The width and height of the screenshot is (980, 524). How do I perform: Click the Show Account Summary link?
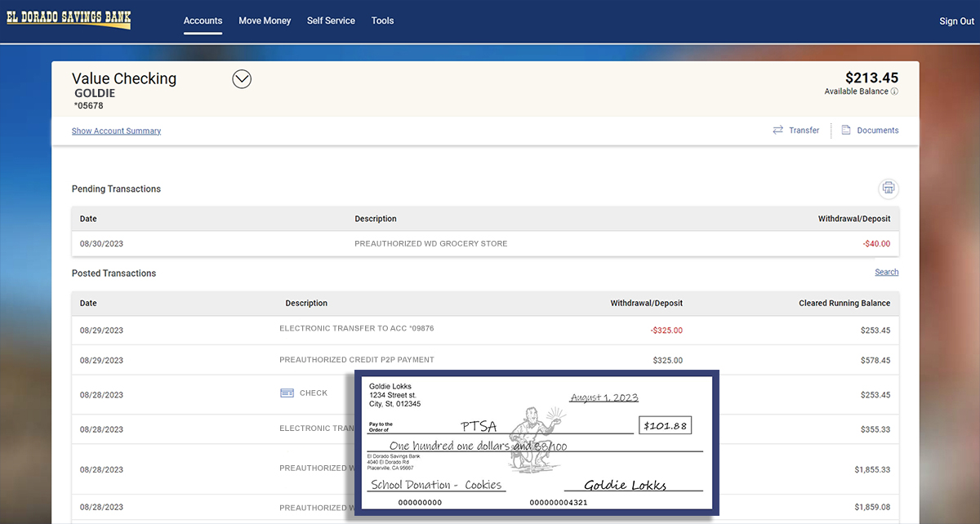pos(116,131)
